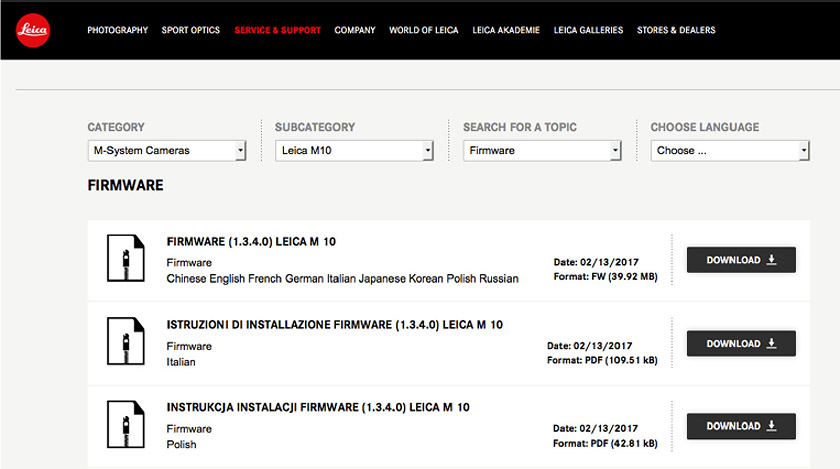
Task: Open Instrukcja Instalacji Firmware title
Action: pos(318,407)
